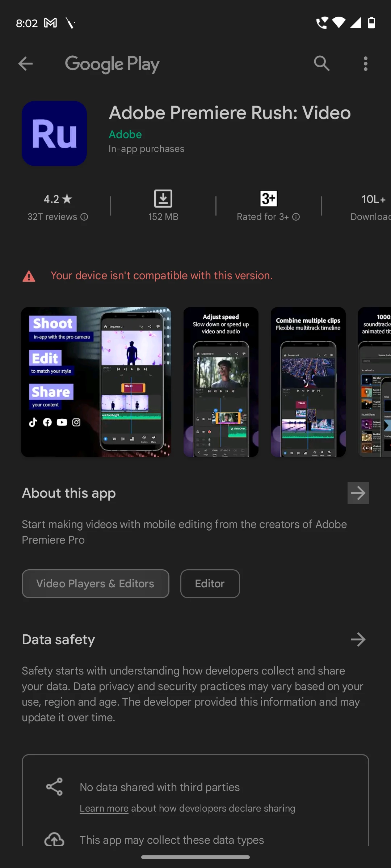This screenshot has height=868, width=391.
Task: Tap the 152 MB download size icon
Action: (x=163, y=199)
